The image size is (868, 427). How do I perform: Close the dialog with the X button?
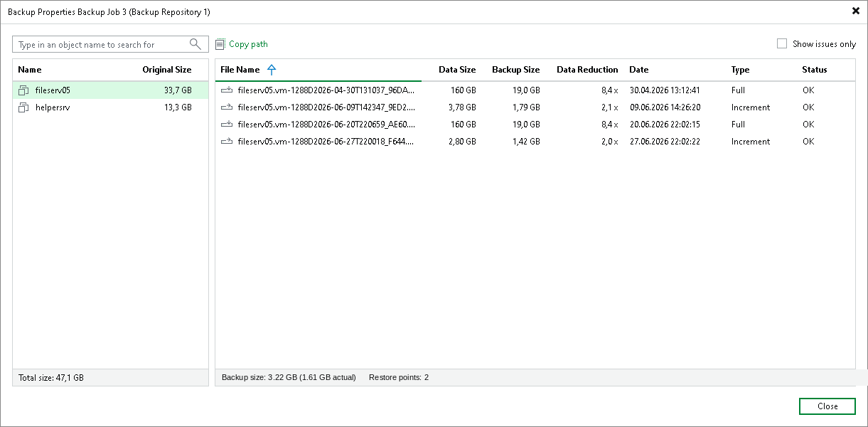(855, 11)
